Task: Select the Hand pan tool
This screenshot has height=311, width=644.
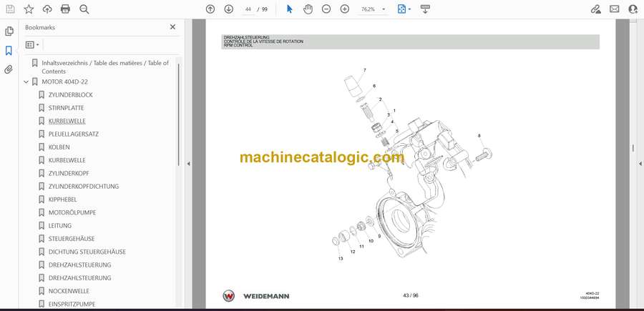Action: click(308, 9)
